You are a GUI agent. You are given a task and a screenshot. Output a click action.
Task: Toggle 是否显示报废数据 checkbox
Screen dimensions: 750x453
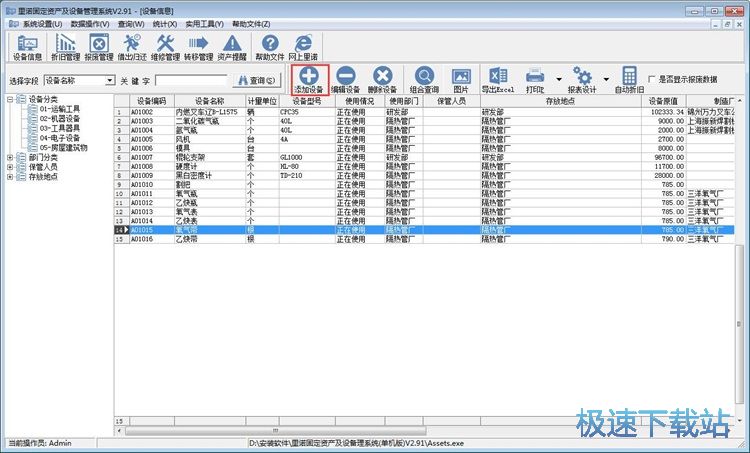[652, 79]
